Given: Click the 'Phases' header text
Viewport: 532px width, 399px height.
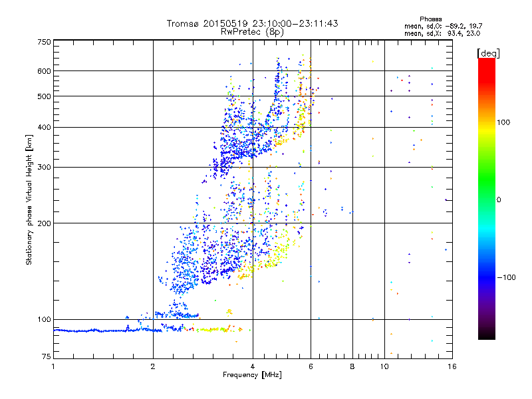Looking at the screenshot, I should [430, 19].
